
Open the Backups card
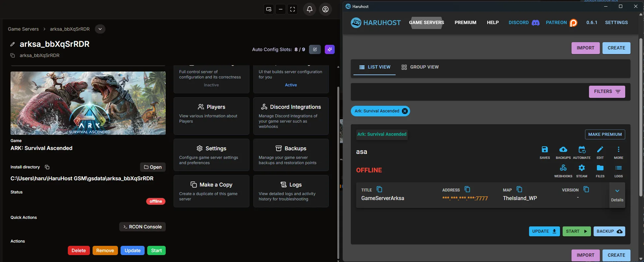tap(291, 155)
